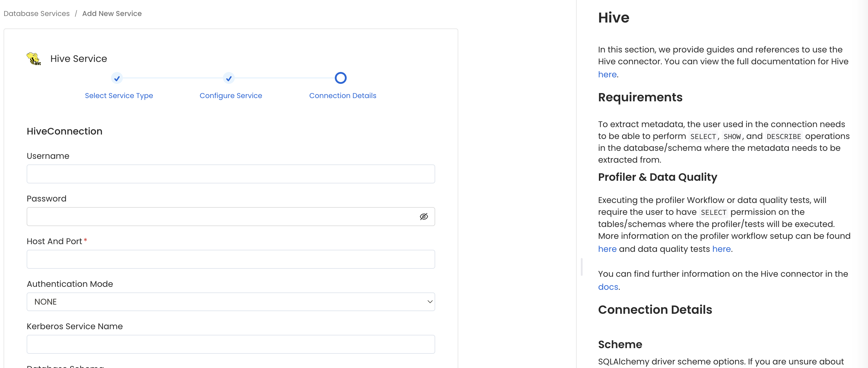Toggle password visibility with the eye icon

tap(424, 217)
